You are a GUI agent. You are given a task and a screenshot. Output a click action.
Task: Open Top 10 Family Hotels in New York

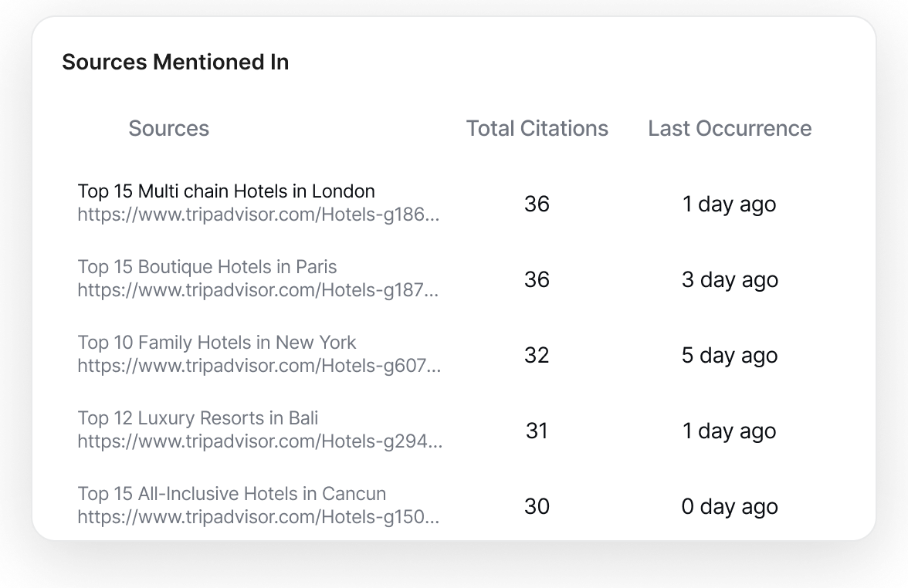217,343
